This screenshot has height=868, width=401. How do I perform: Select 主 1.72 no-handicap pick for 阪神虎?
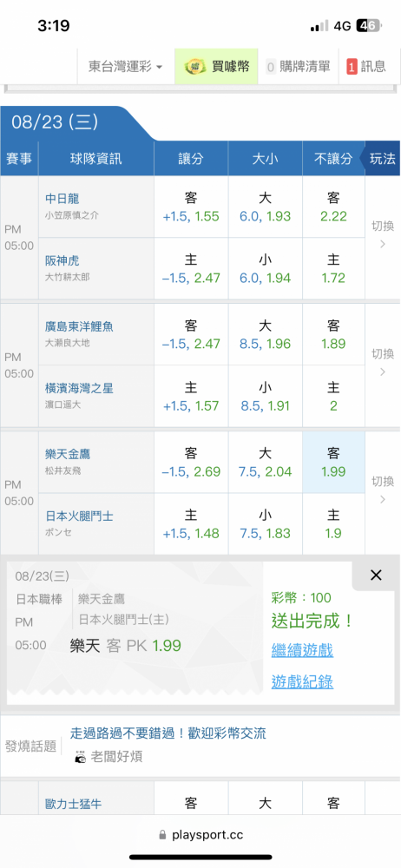[333, 268]
